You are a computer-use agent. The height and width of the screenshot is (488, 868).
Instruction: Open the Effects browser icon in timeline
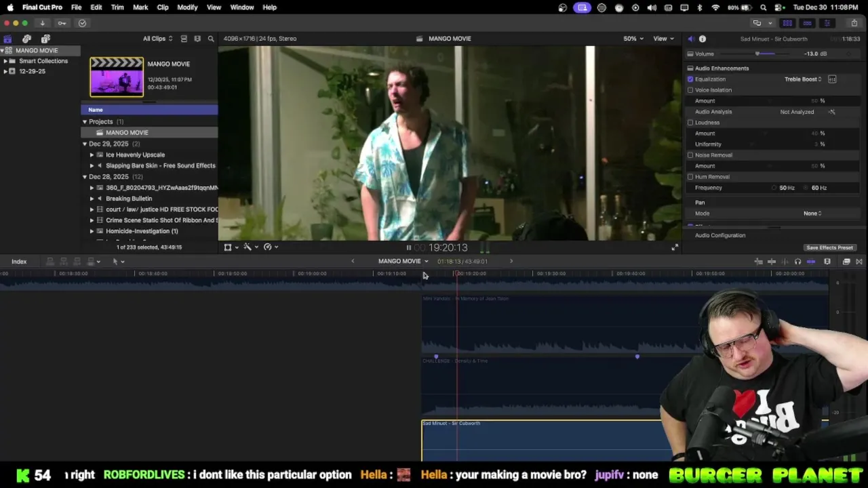(846, 262)
